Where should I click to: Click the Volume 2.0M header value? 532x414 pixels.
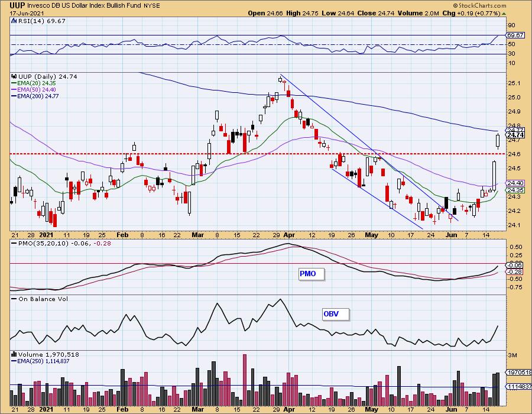(418, 13)
